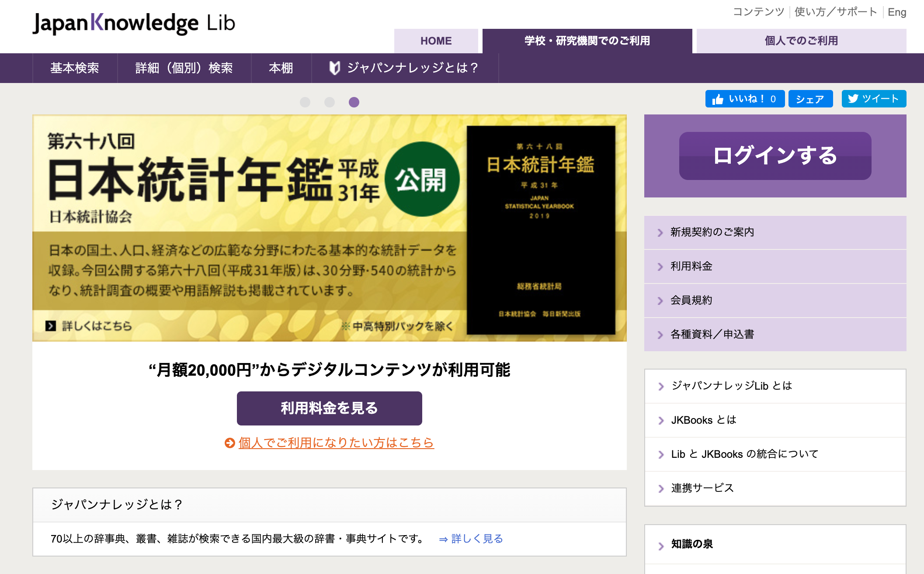Click the thumbs-up icon on いいね！ button

(717, 99)
